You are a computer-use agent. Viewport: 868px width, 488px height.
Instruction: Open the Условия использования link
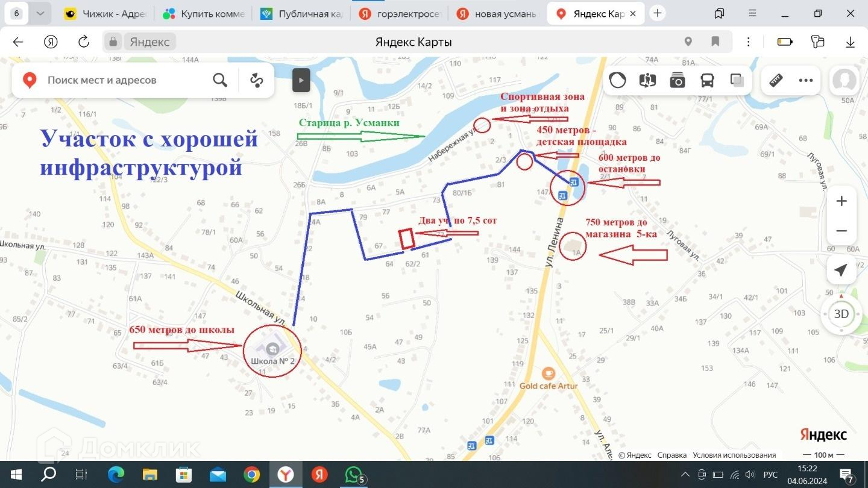[x=734, y=455]
